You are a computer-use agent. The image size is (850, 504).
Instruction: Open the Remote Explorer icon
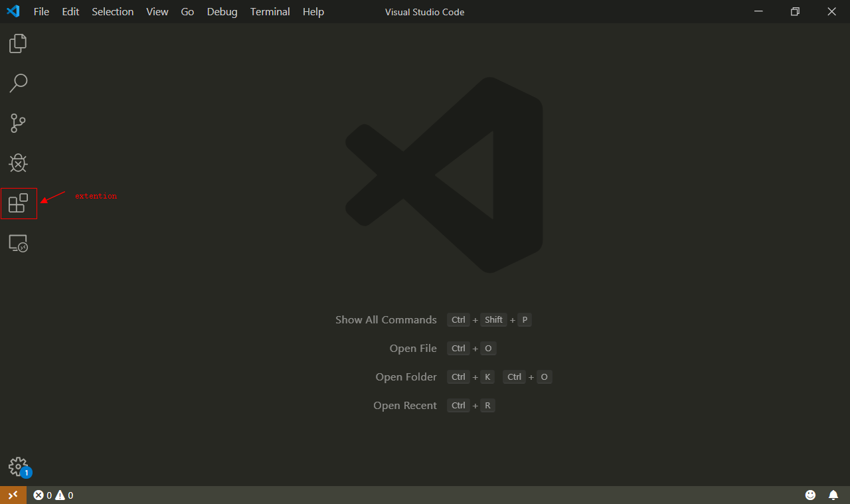[18, 243]
